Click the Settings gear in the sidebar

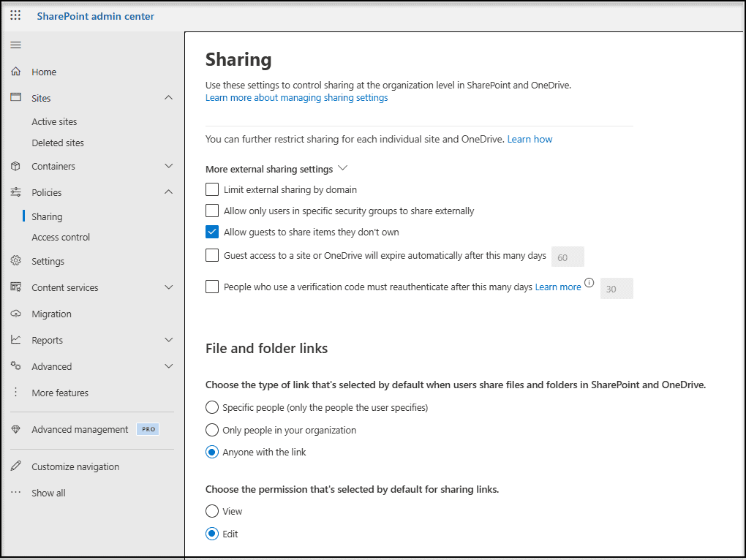click(15, 261)
